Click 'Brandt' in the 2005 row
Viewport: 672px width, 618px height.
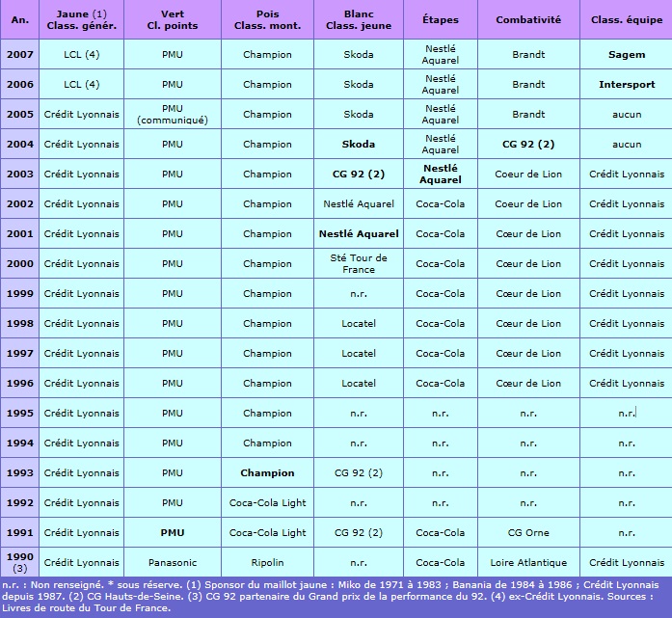point(528,115)
